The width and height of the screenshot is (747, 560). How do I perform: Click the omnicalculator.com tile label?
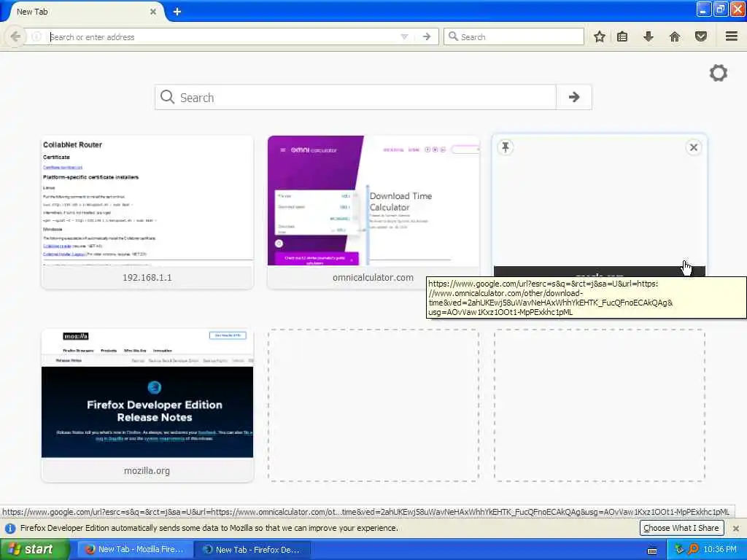pos(373,278)
